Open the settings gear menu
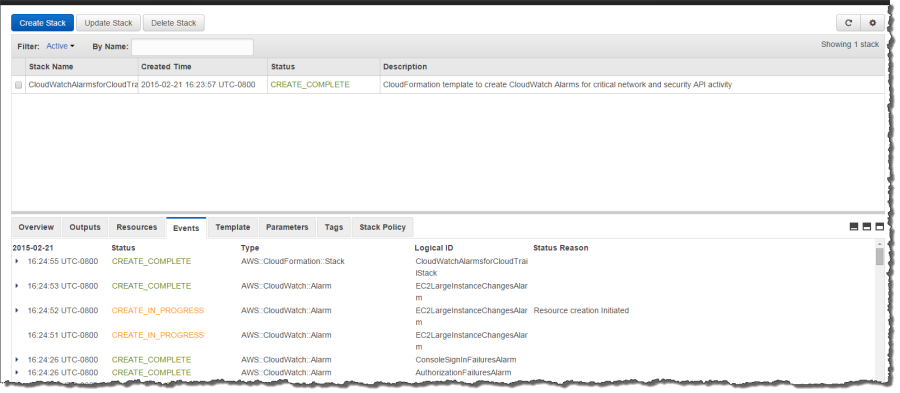 point(872,23)
